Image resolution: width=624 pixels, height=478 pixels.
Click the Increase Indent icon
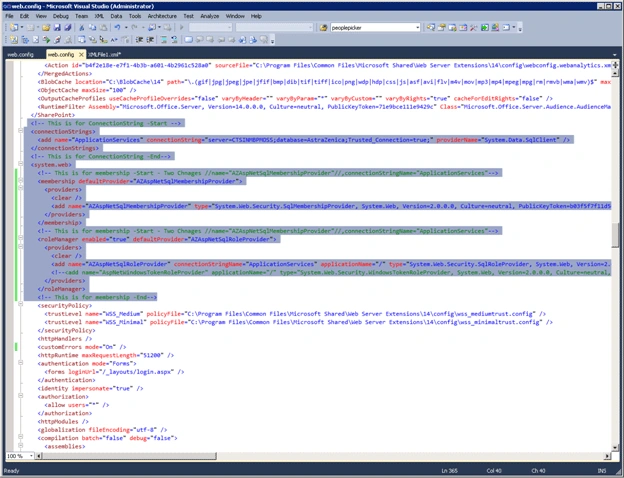click(x=150, y=40)
